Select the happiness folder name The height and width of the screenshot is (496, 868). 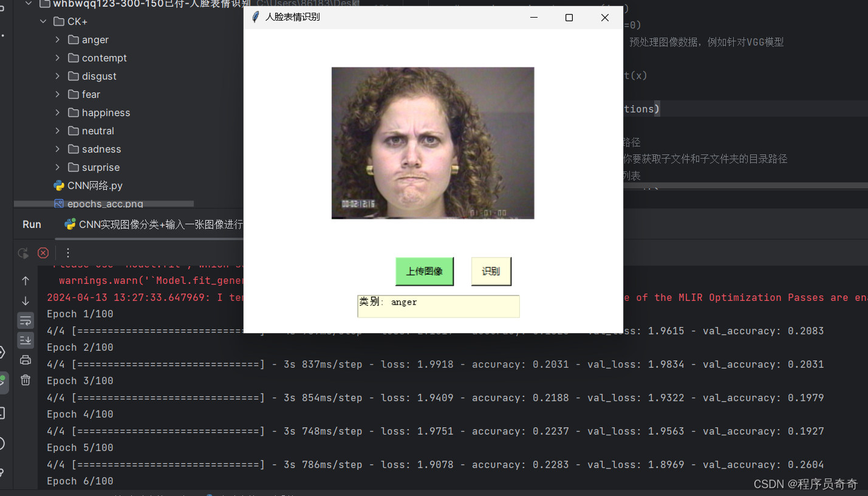[x=106, y=112]
